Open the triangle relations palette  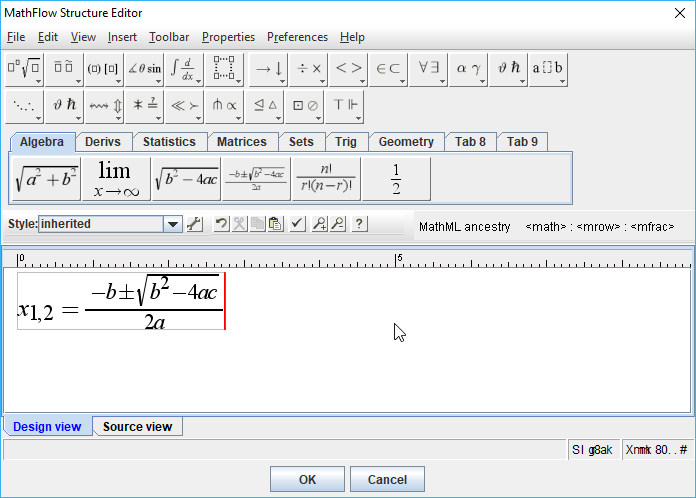[x=265, y=106]
